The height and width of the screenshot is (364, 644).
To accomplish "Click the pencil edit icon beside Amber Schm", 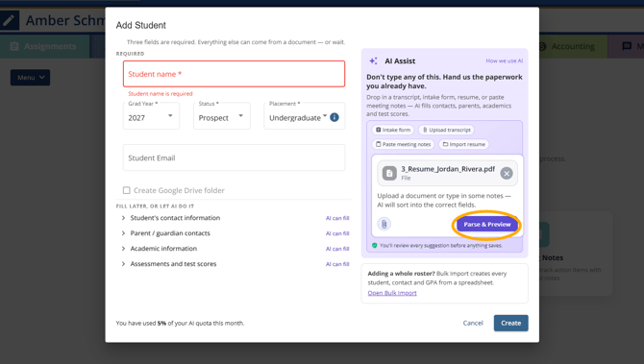I will pyautogui.click(x=9, y=20).
